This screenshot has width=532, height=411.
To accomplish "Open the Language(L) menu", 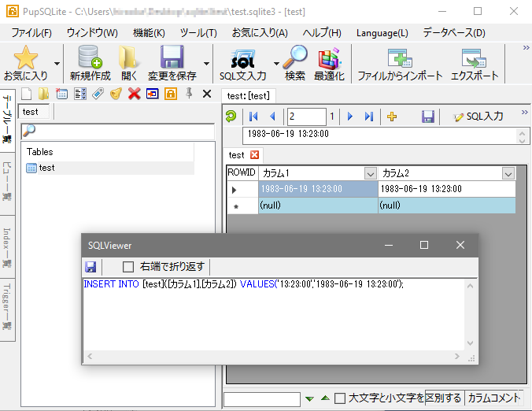I will [x=382, y=33].
